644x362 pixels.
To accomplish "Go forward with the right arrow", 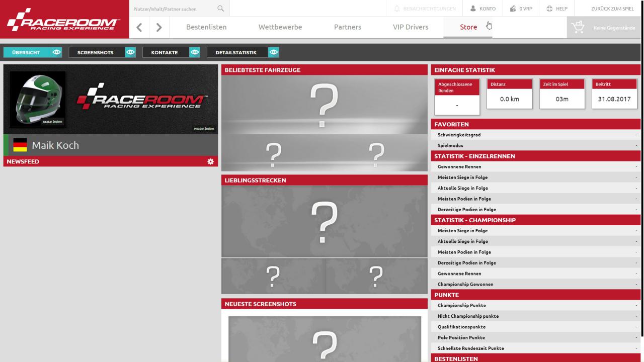I will [159, 28].
